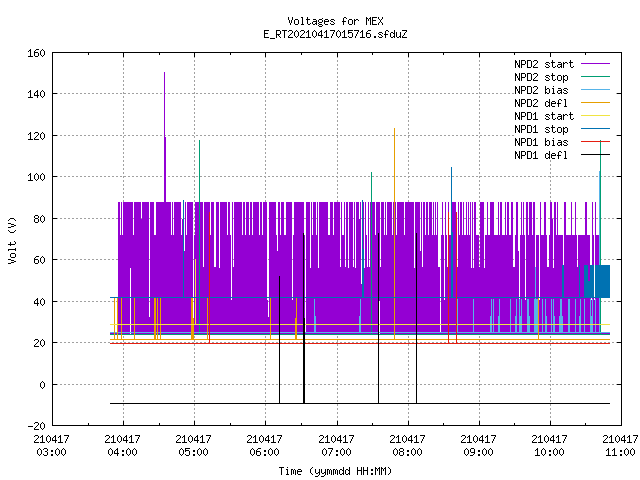This screenshot has height=480, width=640.
Task: Click the purple NPD2 start legend line
Action: coord(595,64)
